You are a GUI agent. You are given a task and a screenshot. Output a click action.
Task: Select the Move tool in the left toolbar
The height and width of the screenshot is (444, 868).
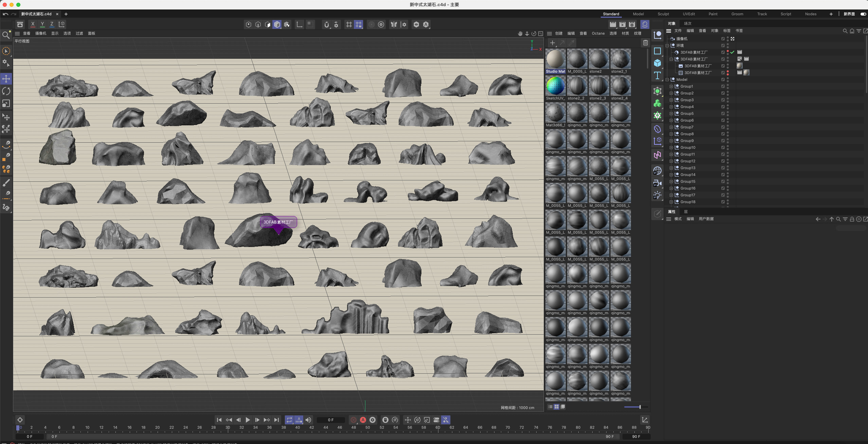(x=6, y=79)
